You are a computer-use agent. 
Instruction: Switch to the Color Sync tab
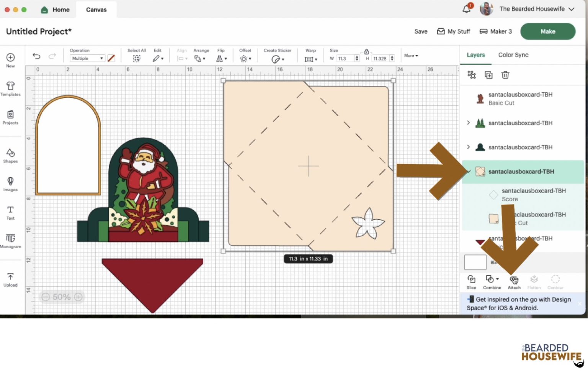pos(513,55)
